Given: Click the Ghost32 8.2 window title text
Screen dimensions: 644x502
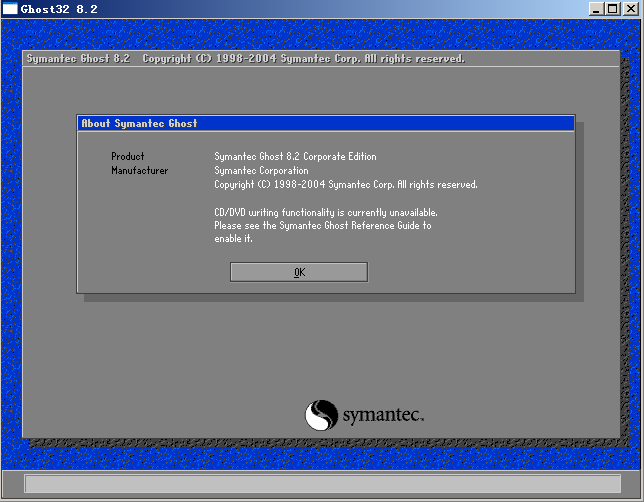Looking at the screenshot, I should pyautogui.click(x=59, y=9).
